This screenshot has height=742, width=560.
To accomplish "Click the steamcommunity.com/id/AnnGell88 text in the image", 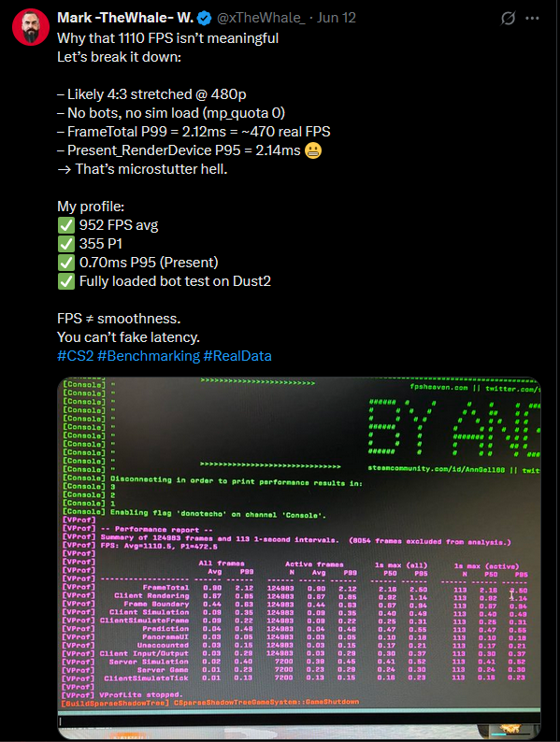I will tap(436, 469).
